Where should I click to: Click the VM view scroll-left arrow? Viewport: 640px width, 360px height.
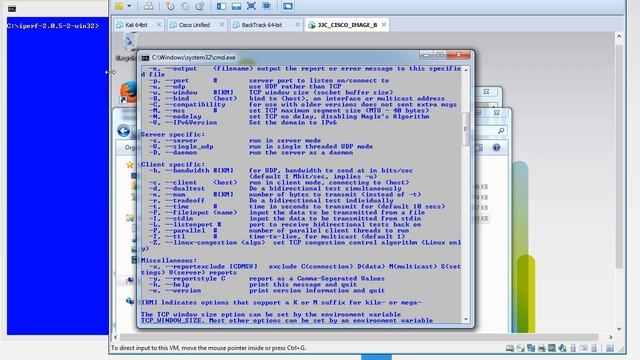[x=116, y=337]
